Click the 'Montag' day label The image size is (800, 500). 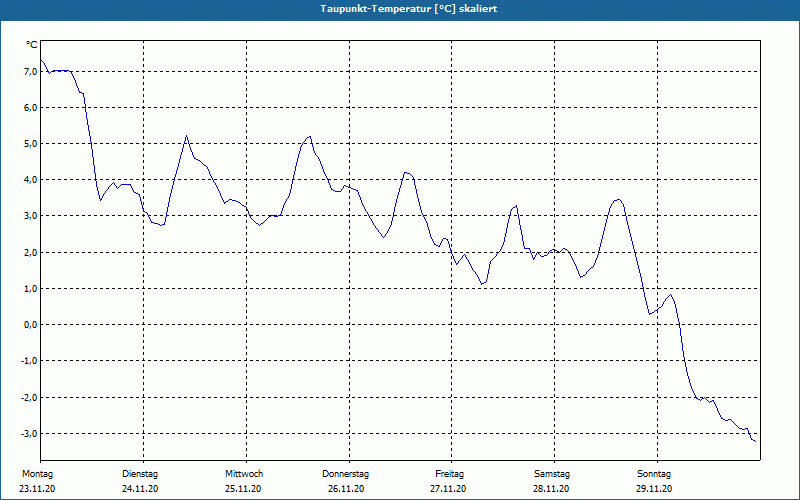point(37,474)
